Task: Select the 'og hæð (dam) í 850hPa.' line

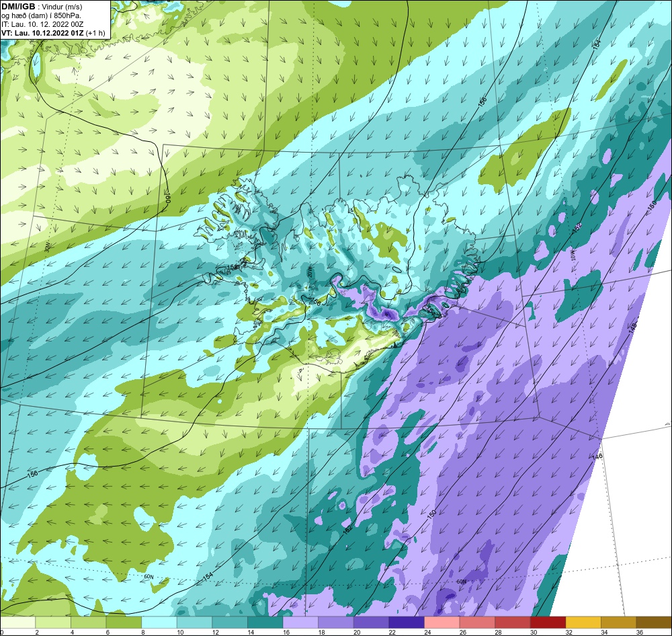Action: (42, 15)
